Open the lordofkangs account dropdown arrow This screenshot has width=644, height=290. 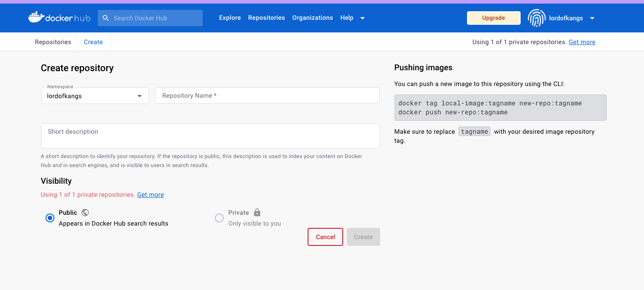tap(592, 18)
